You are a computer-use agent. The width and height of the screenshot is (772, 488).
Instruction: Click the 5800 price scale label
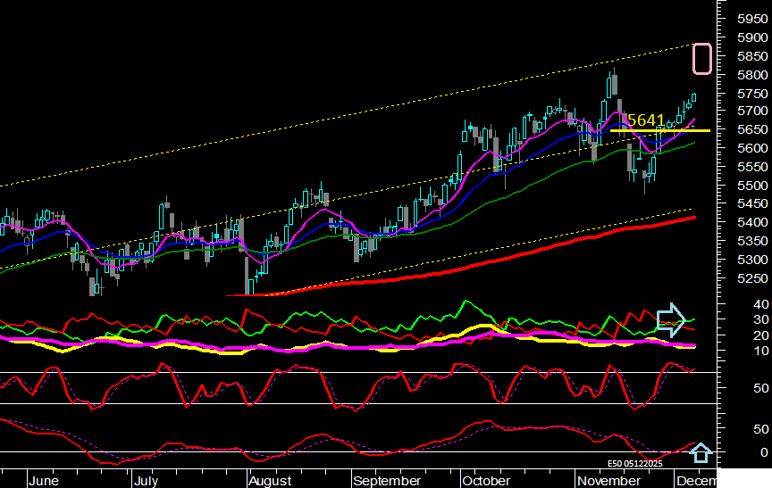tap(745, 74)
